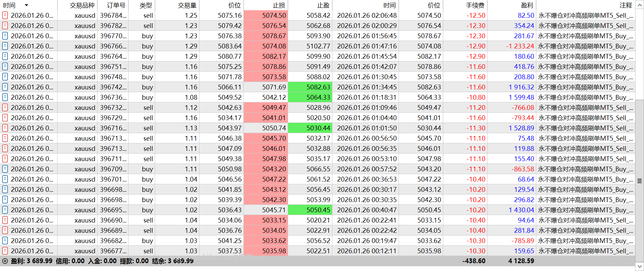Click the red stop-loss cell 5049.47
644x271 pixels.
pyautogui.click(x=266, y=108)
